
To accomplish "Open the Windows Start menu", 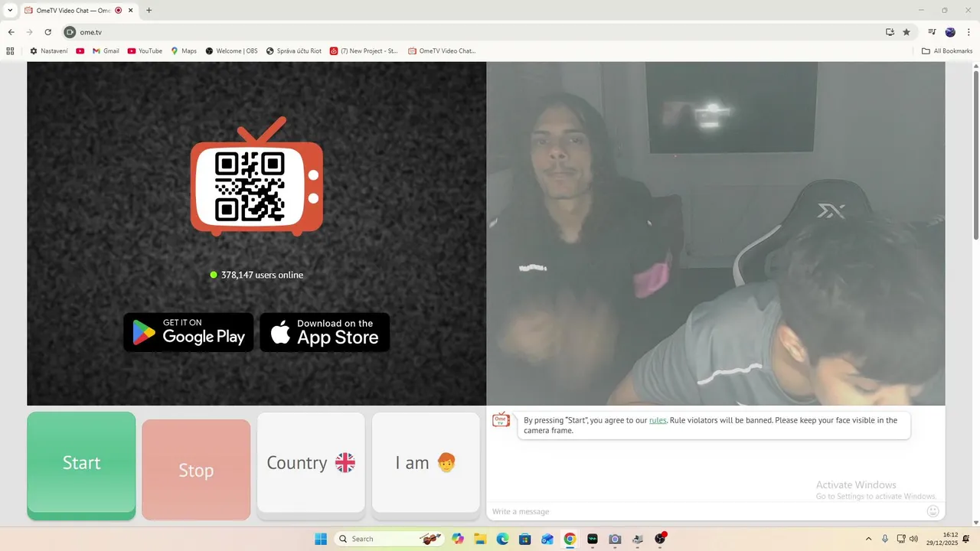I will 321,539.
